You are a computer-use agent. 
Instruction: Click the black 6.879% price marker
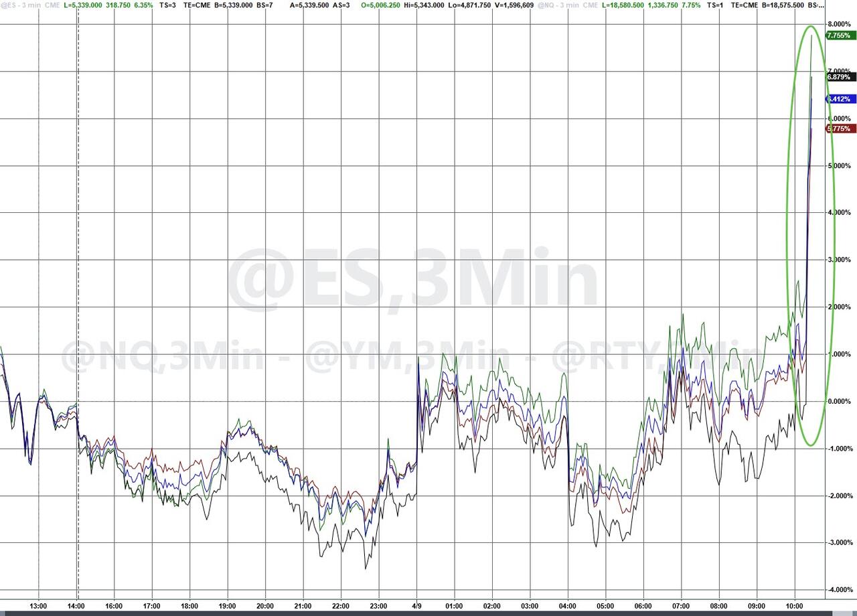pyautogui.click(x=840, y=77)
